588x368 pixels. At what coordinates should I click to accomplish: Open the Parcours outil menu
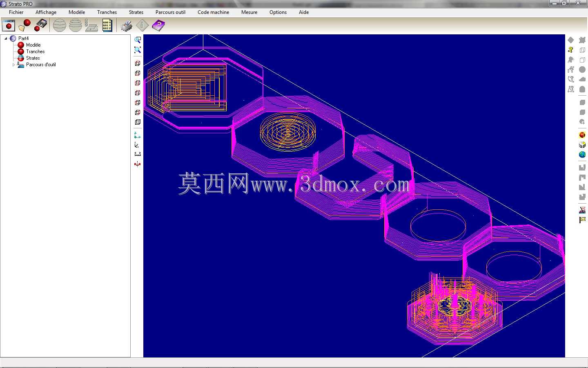coord(170,12)
